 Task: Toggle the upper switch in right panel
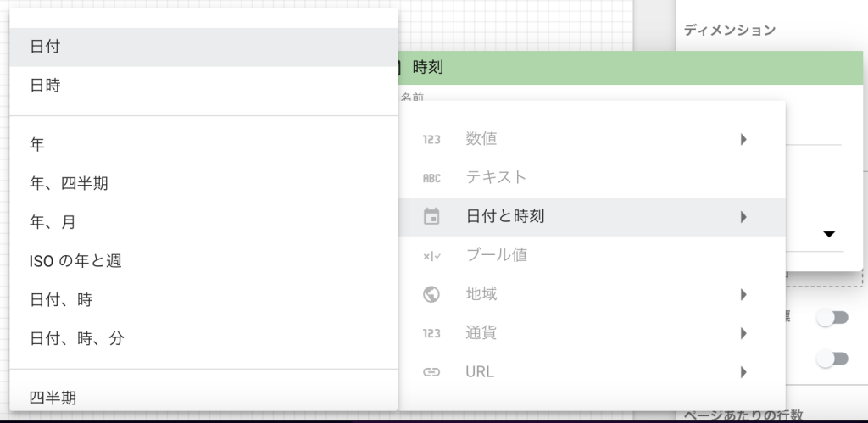pos(832,318)
